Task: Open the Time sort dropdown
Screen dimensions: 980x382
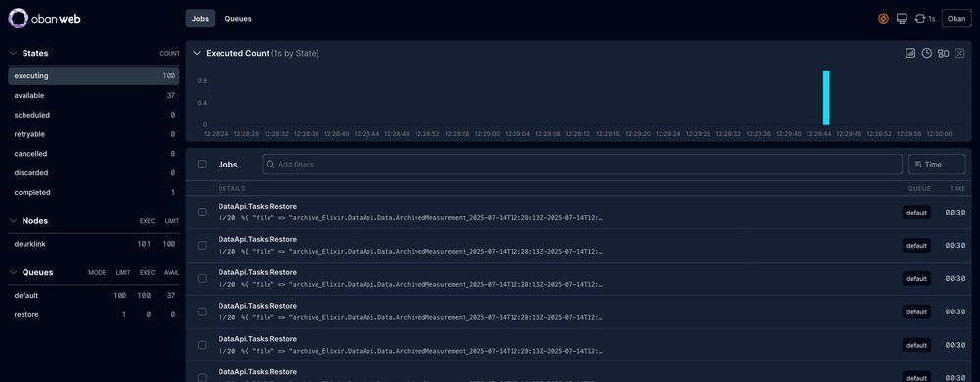Action: pos(937,165)
